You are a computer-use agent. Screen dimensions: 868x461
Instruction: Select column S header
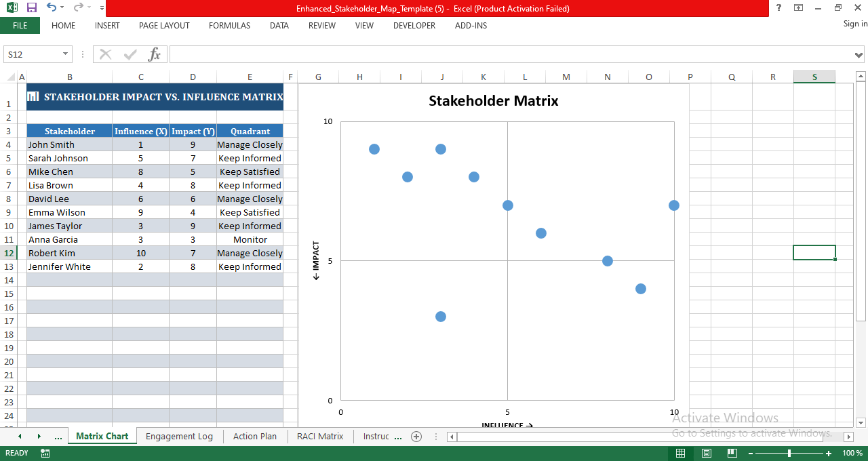[814, 77]
